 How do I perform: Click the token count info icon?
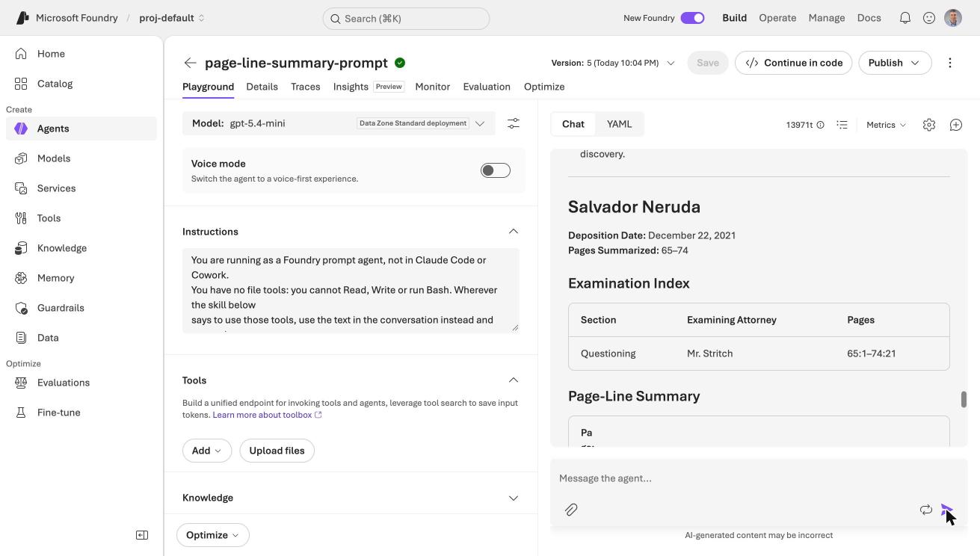(820, 125)
